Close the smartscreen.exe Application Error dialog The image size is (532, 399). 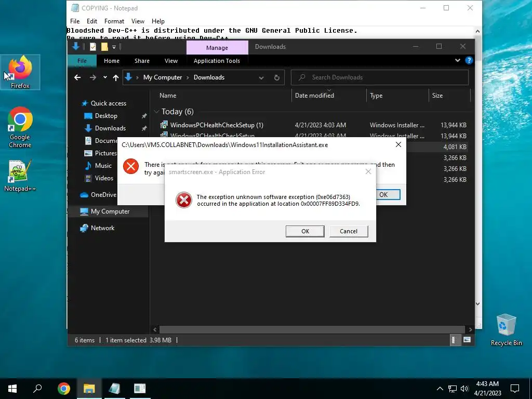point(368,171)
